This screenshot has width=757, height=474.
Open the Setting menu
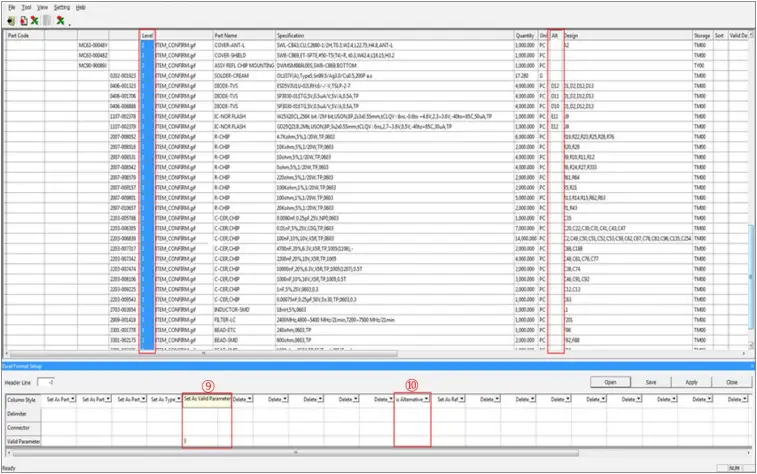tap(62, 7)
